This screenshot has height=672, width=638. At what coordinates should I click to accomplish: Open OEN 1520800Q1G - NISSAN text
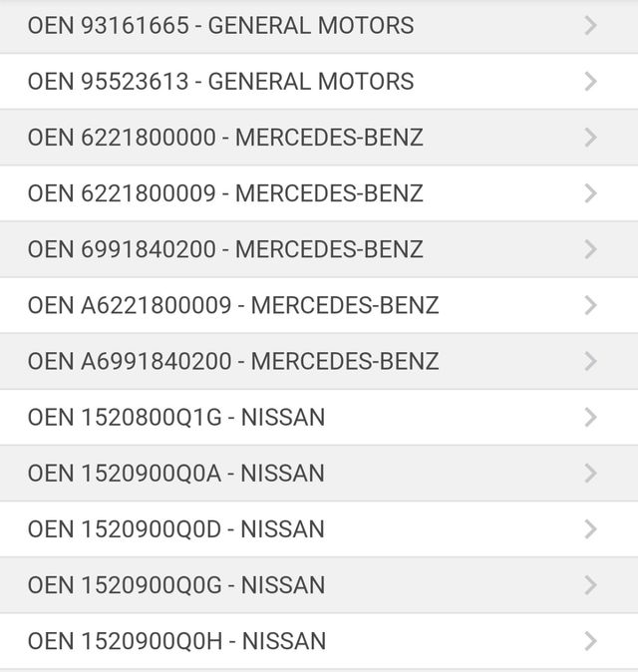click(x=176, y=417)
